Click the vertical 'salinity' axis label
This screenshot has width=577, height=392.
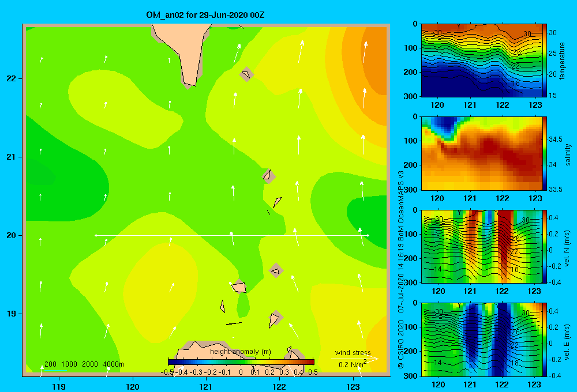tap(568, 154)
